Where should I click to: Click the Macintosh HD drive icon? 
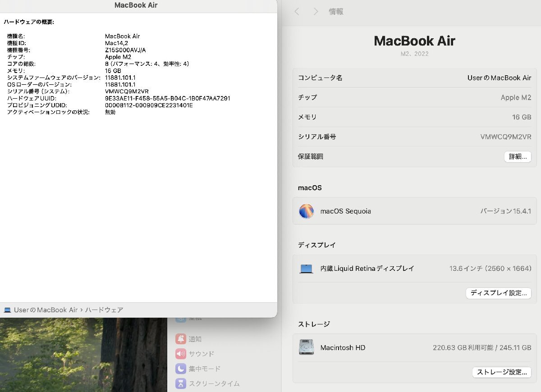tap(307, 347)
